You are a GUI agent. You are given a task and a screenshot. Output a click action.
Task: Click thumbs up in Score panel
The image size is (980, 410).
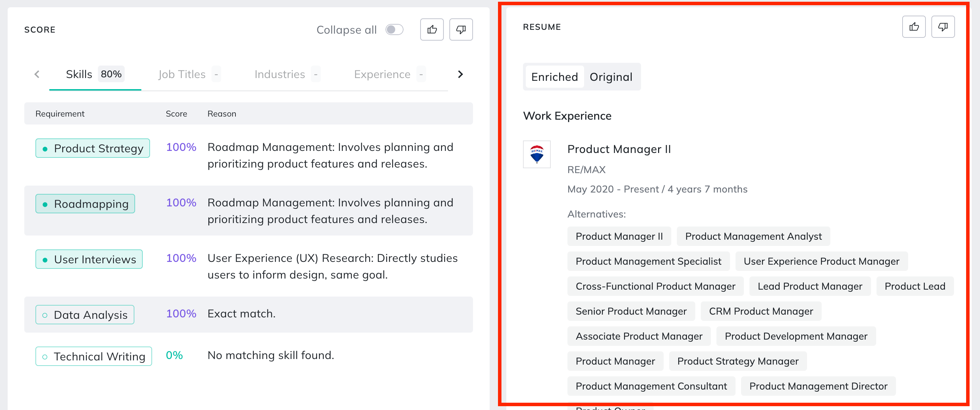432,29
